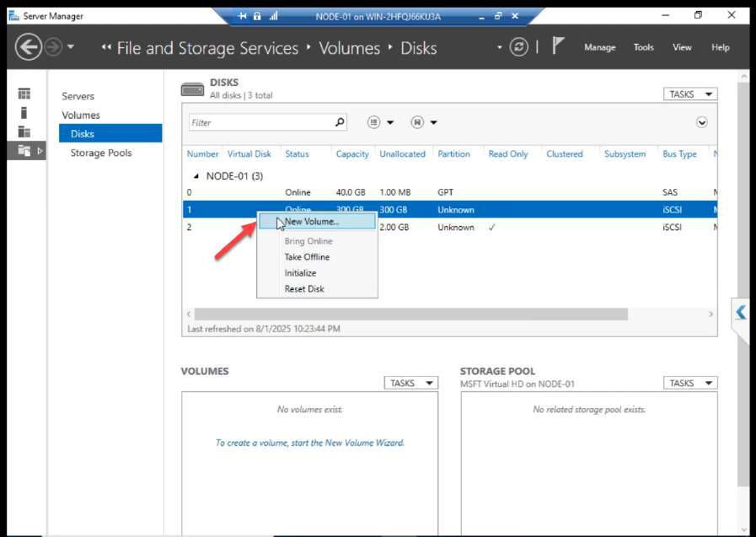Choose Initialize from context menu
This screenshot has height=537, width=756.
(x=300, y=273)
